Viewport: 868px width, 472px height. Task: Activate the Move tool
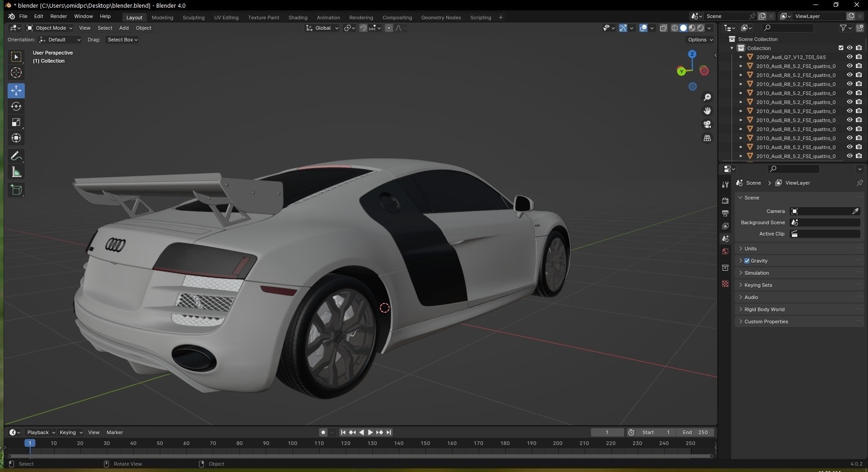tap(16, 91)
